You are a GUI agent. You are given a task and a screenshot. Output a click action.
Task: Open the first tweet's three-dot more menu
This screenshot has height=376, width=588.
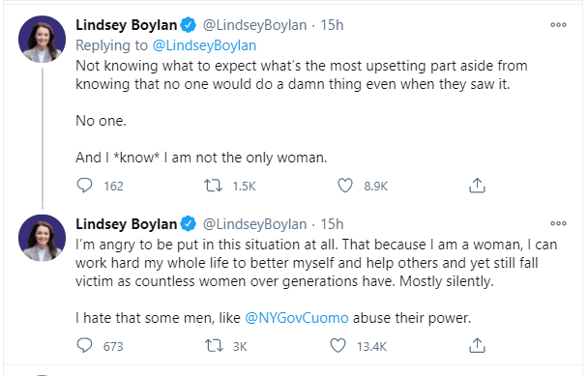coord(558,25)
